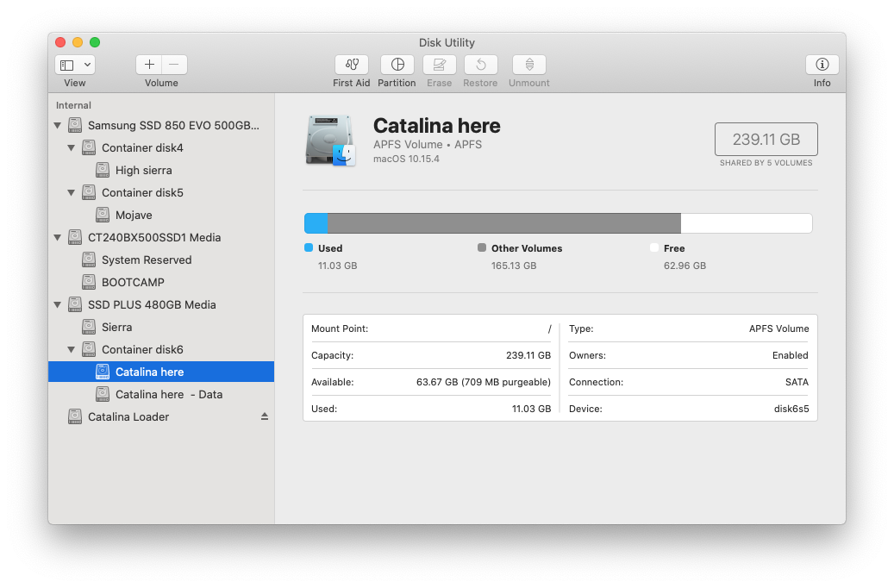Screen dimensions: 894x588
Task: Click the Available 63.67 GB value
Action: [484, 382]
